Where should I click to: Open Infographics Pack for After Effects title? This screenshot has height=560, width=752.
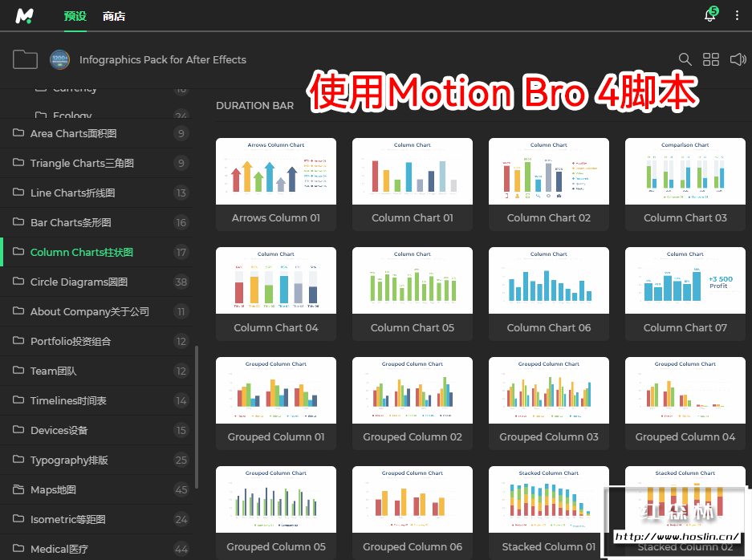click(163, 59)
